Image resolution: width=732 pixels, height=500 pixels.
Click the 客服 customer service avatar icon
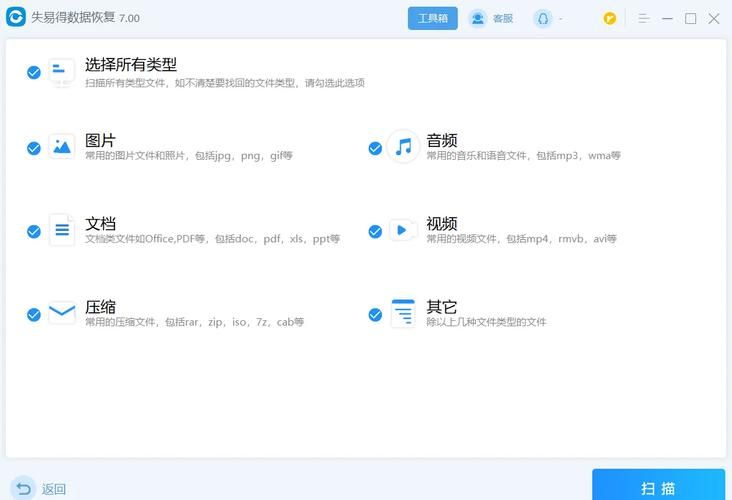pos(478,19)
